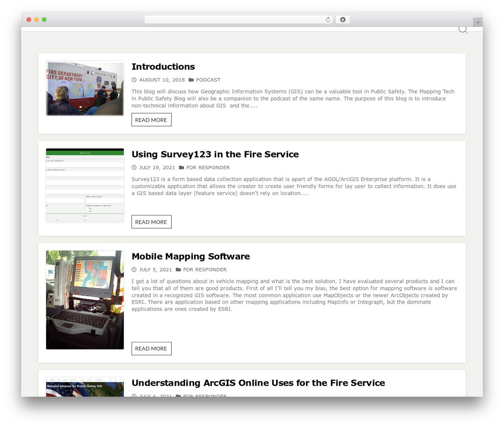Maximize the window with green button
The height and width of the screenshot is (427, 504).
(44, 20)
